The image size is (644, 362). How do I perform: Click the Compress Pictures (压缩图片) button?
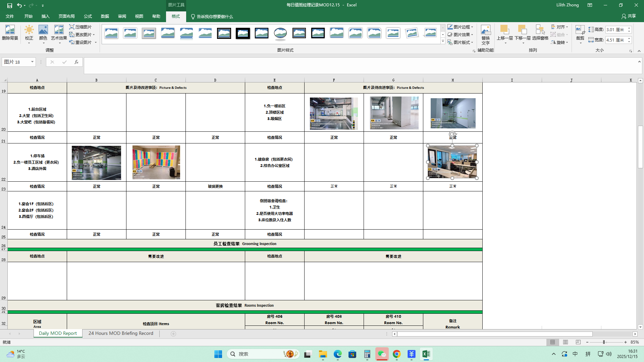[80, 27]
